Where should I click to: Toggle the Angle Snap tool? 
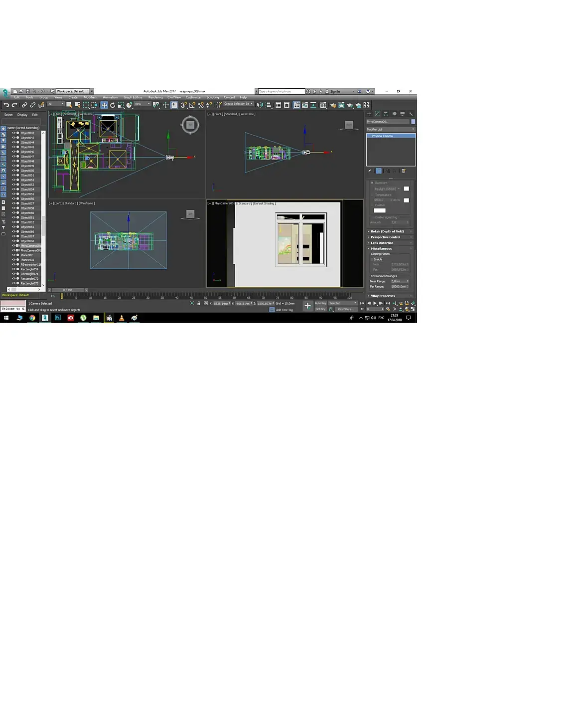coord(192,105)
